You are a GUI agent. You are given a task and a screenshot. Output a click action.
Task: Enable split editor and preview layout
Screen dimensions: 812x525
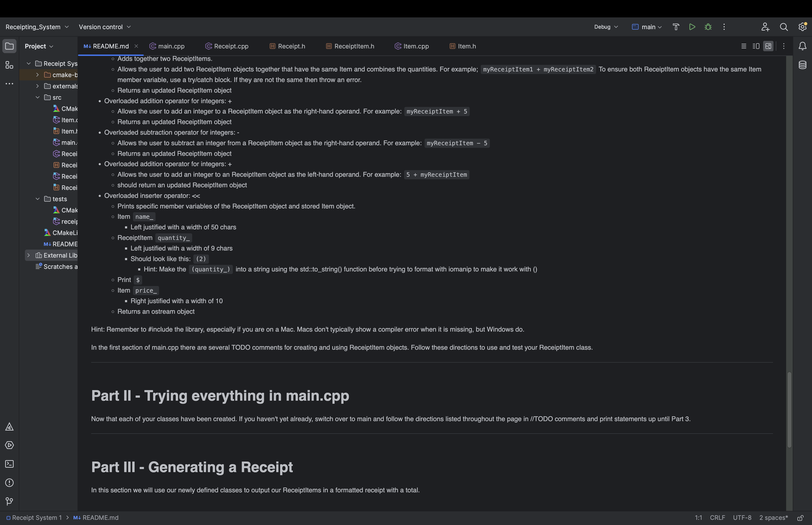756,46
